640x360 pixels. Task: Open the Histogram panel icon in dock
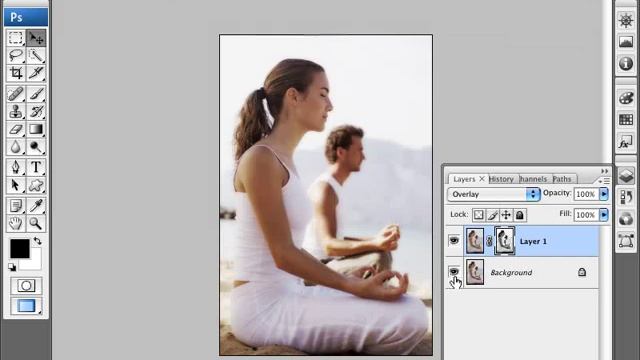click(x=626, y=42)
